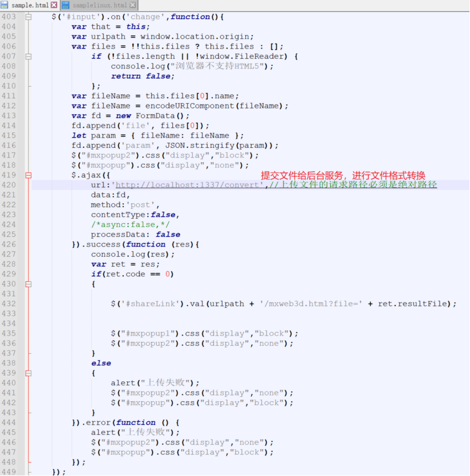Switch to the samplelinux.html tab
Viewport: 470px width, 476px height.
tap(99, 5)
